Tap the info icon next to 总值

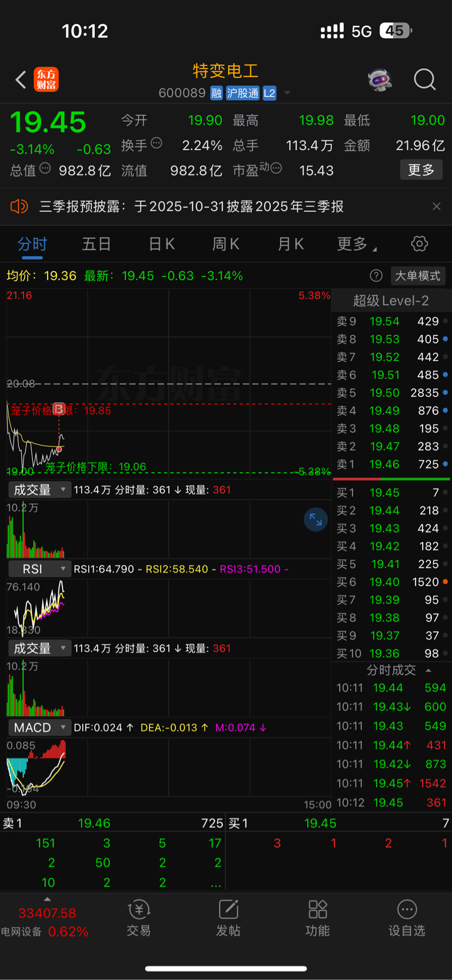pyautogui.click(x=45, y=169)
